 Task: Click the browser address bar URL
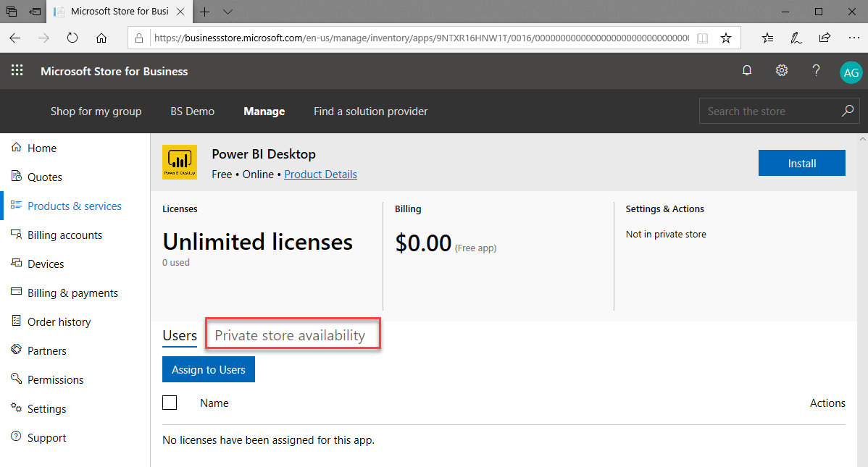(x=421, y=38)
